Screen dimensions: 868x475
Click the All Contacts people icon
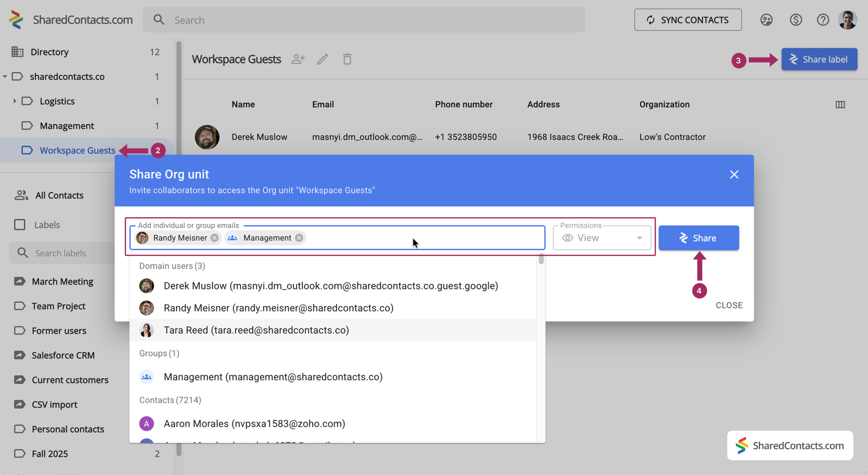click(21, 195)
